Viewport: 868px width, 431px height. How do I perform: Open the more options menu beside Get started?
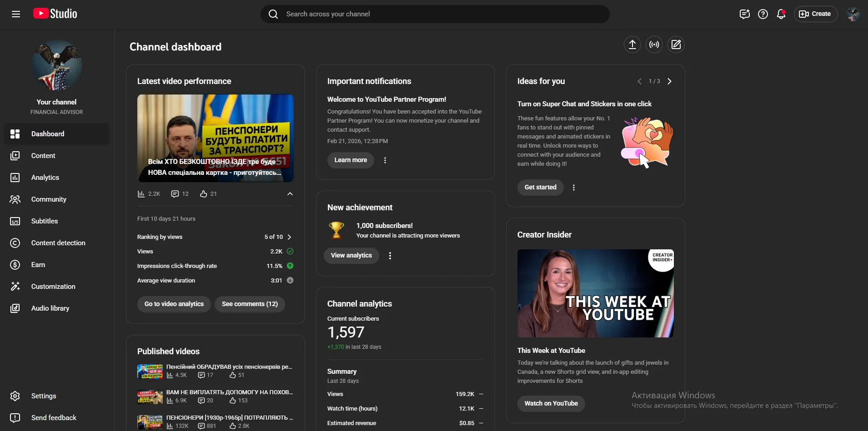574,188
